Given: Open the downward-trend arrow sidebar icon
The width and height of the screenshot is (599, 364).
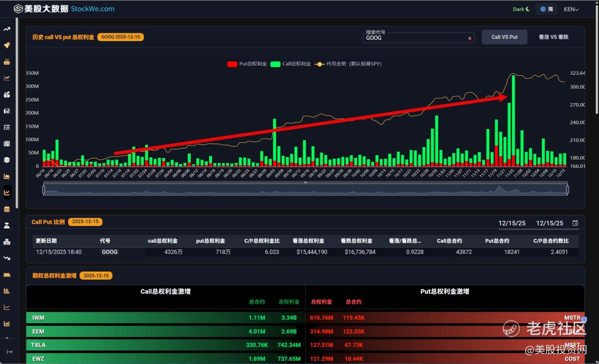Looking at the screenshot, I should 7,258.
